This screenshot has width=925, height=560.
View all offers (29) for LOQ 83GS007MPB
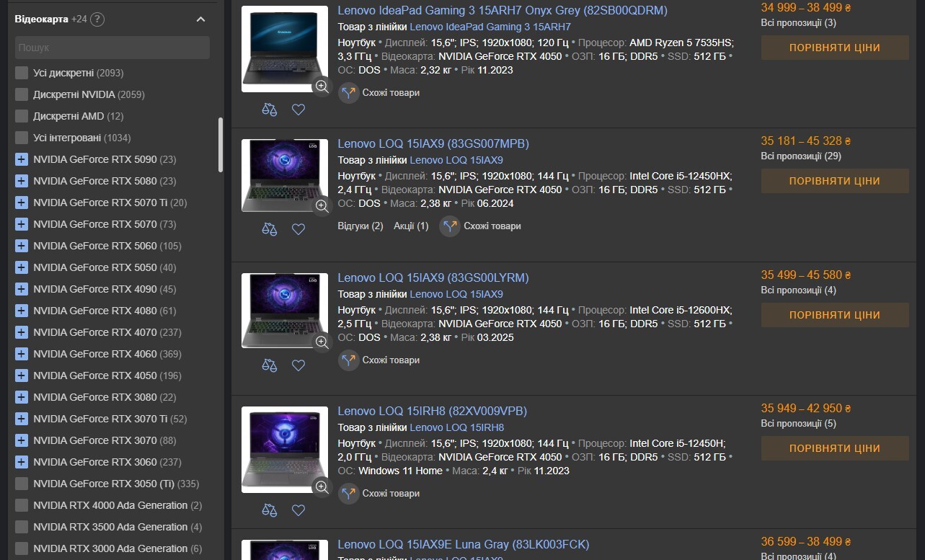(x=801, y=156)
